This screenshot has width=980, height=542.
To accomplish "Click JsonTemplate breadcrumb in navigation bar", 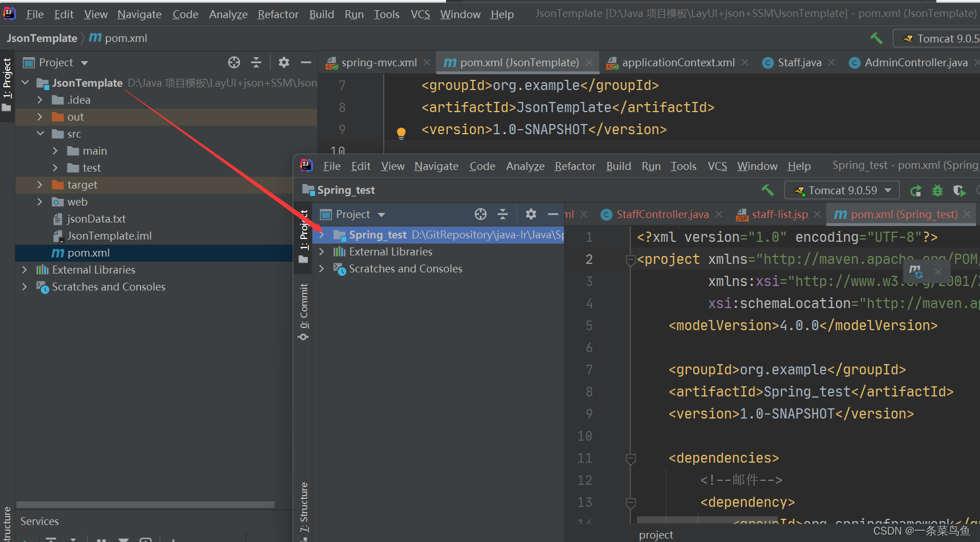I will coord(42,38).
